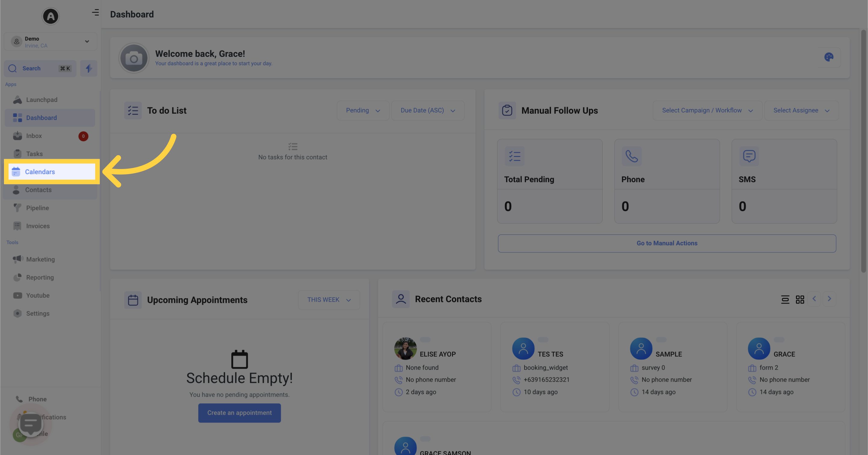Click the Create an appointment button

coord(239,413)
